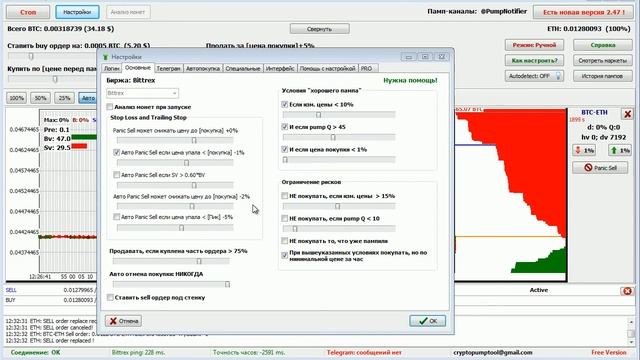Open the Справка button
Screen dimensions: 640x360
[x=602, y=45]
